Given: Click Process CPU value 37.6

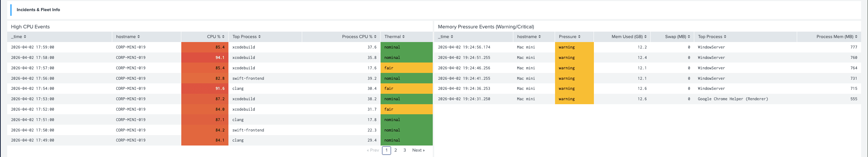Looking at the screenshot, I should coord(372,47).
